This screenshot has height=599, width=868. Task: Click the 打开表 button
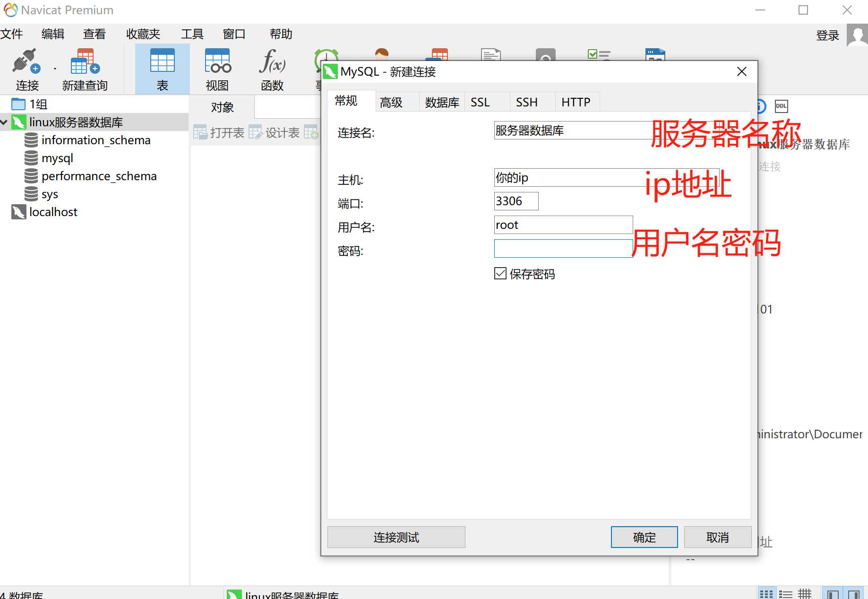(x=219, y=132)
